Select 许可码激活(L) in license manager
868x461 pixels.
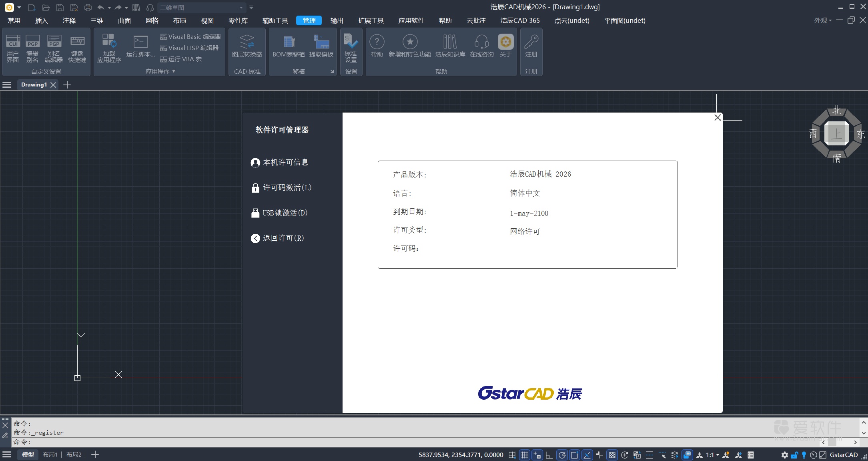tap(287, 188)
